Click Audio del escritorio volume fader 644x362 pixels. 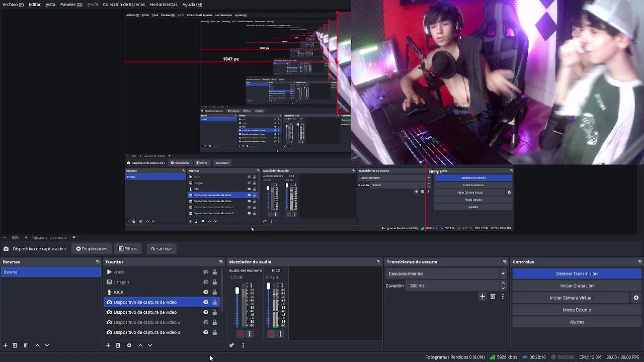tap(237, 291)
